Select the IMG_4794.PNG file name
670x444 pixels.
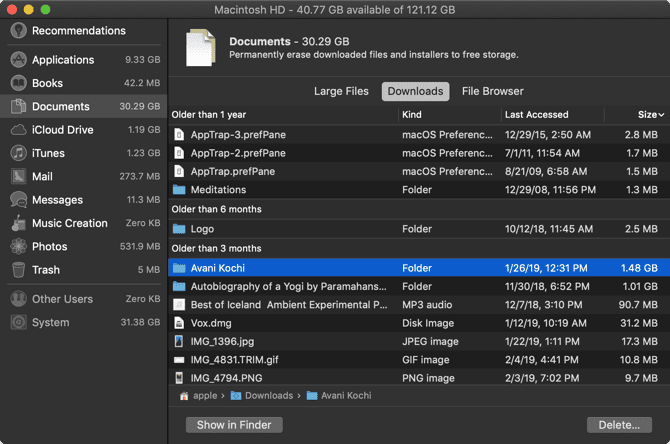[226, 378]
